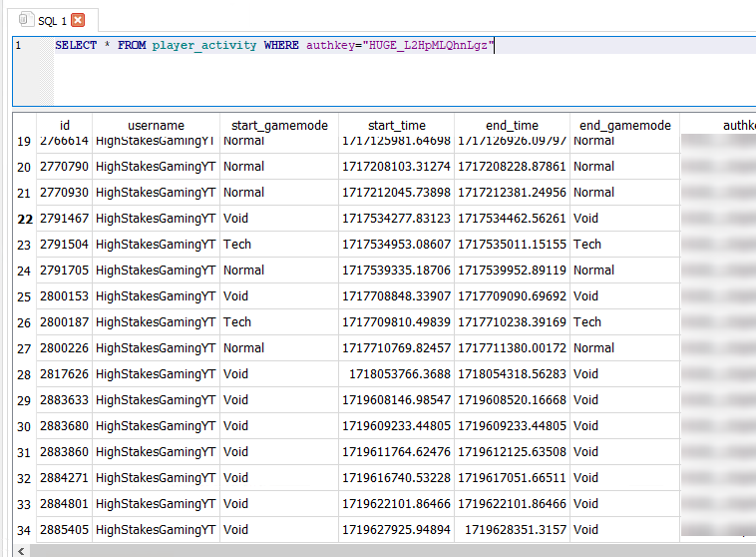Click id cell 2770790
Screen dimensions: 756x557
pos(64,167)
